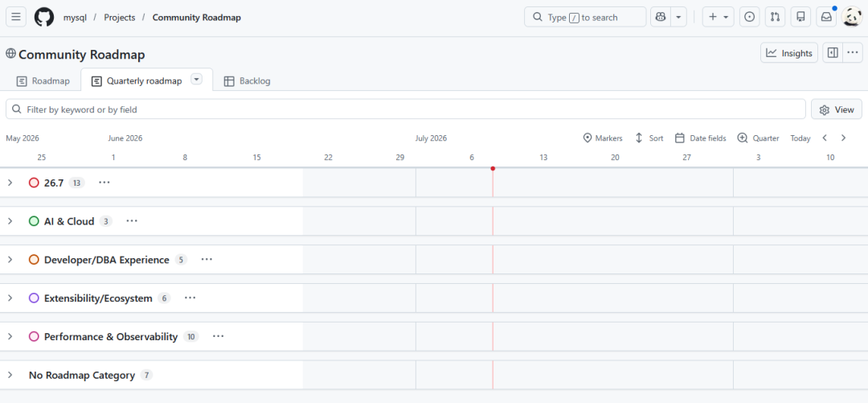Click the Community Roadmap breadcrumb
The image size is (868, 403).
(x=197, y=17)
